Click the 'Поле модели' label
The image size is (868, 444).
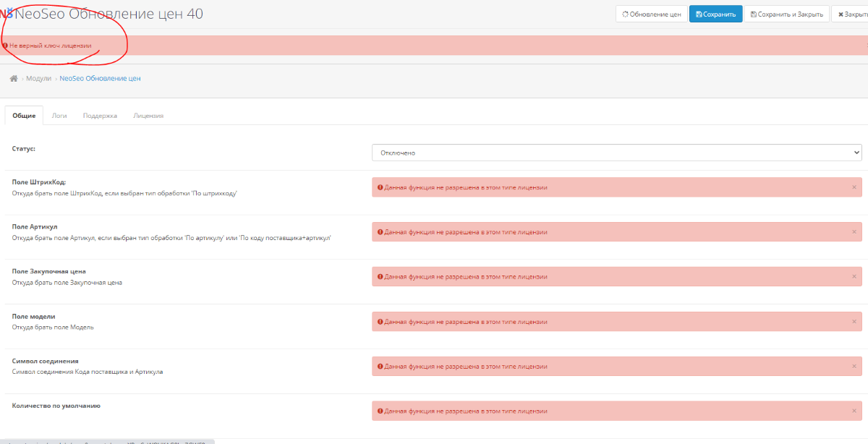(34, 317)
